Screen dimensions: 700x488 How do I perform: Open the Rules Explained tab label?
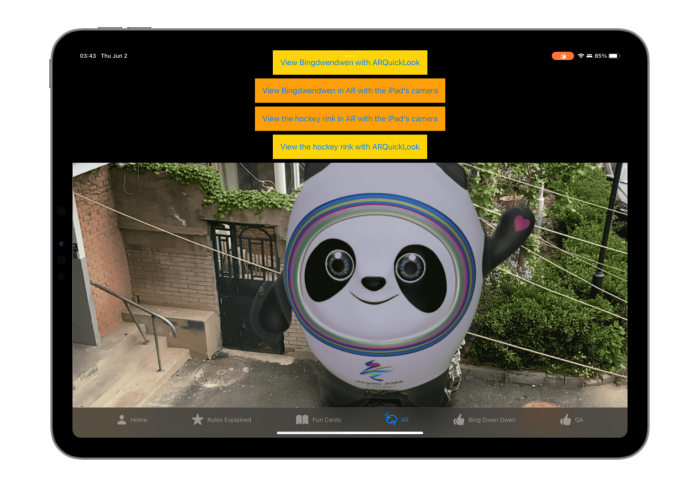coord(229,420)
